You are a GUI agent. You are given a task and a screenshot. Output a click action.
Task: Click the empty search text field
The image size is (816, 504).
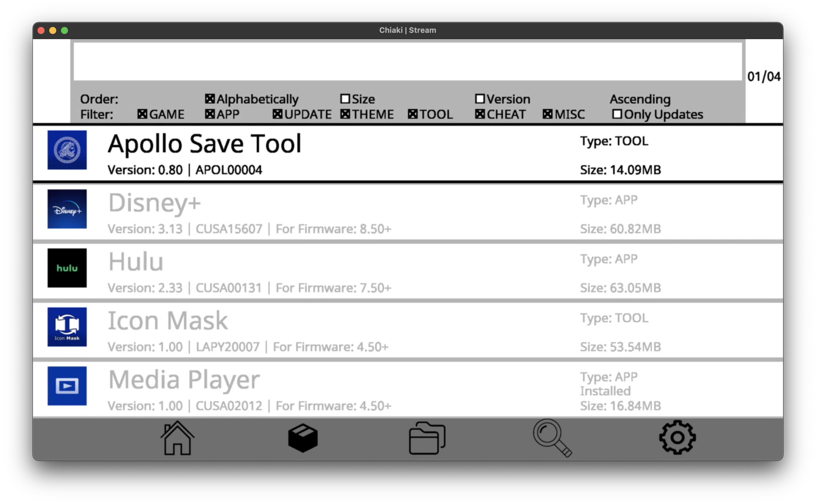click(x=407, y=61)
